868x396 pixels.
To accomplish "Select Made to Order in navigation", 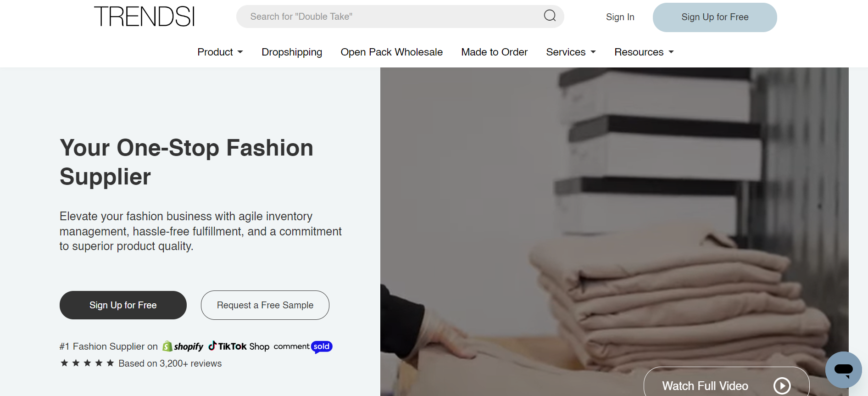I will click(x=494, y=52).
